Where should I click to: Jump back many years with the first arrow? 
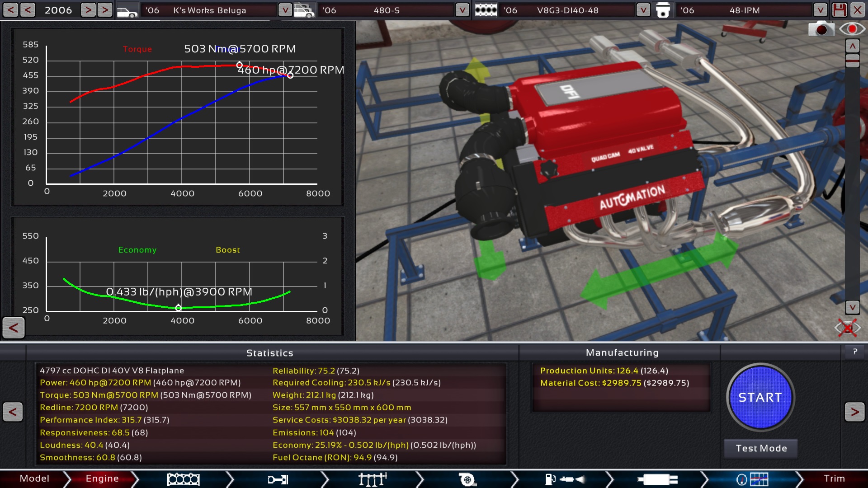(x=11, y=10)
